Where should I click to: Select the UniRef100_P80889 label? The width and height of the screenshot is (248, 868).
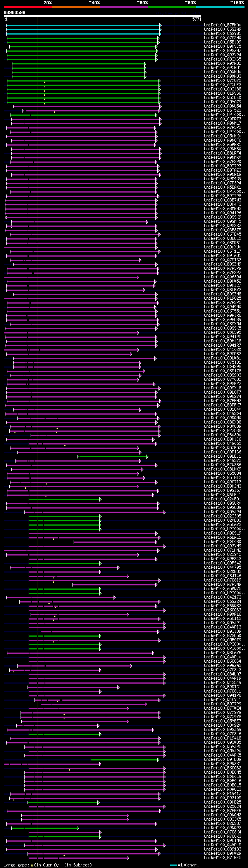coord(222,426)
